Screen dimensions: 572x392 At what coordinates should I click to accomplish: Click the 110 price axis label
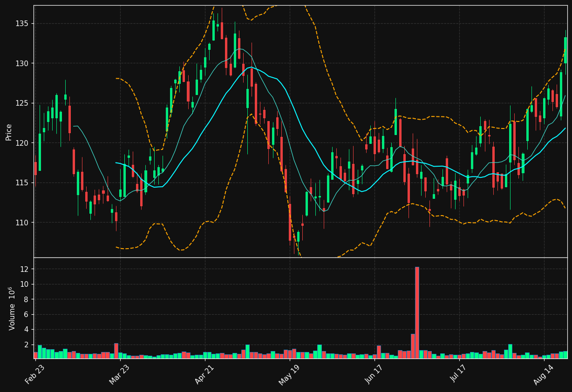click(x=22, y=223)
